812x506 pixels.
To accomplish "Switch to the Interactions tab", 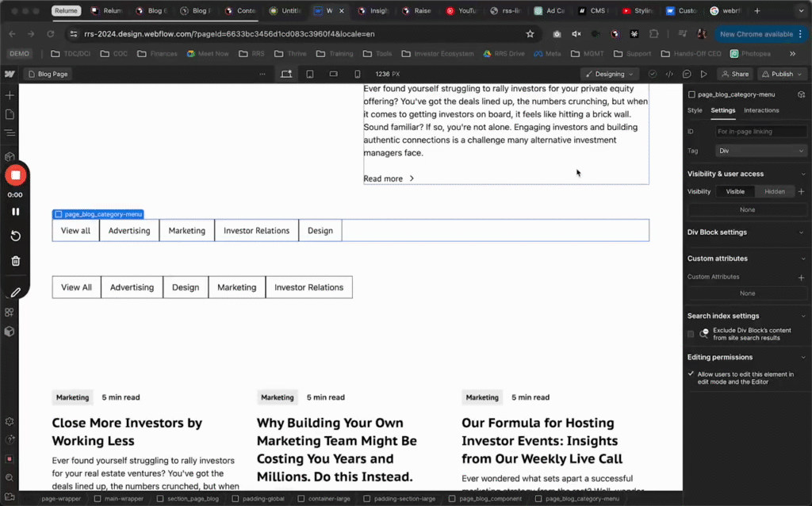I will (x=761, y=110).
